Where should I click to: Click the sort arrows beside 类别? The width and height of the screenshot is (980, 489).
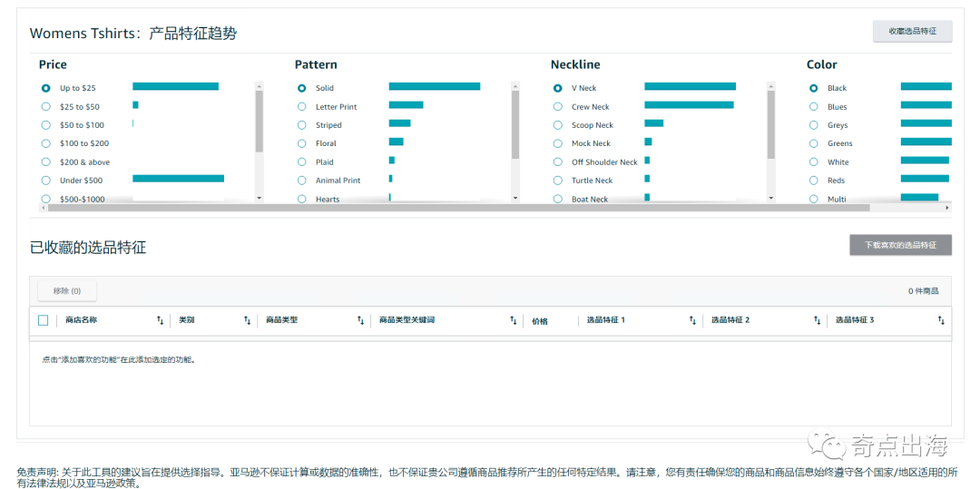tap(247, 320)
